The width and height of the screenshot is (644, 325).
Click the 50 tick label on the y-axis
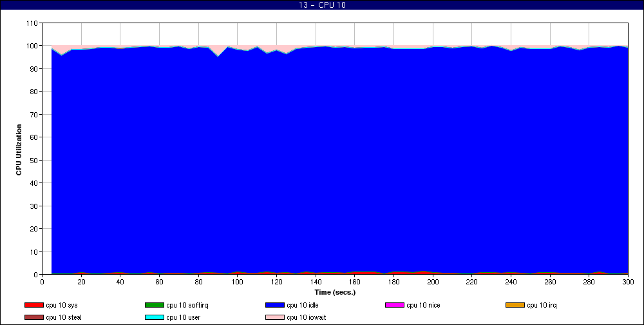pyautogui.click(x=33, y=160)
